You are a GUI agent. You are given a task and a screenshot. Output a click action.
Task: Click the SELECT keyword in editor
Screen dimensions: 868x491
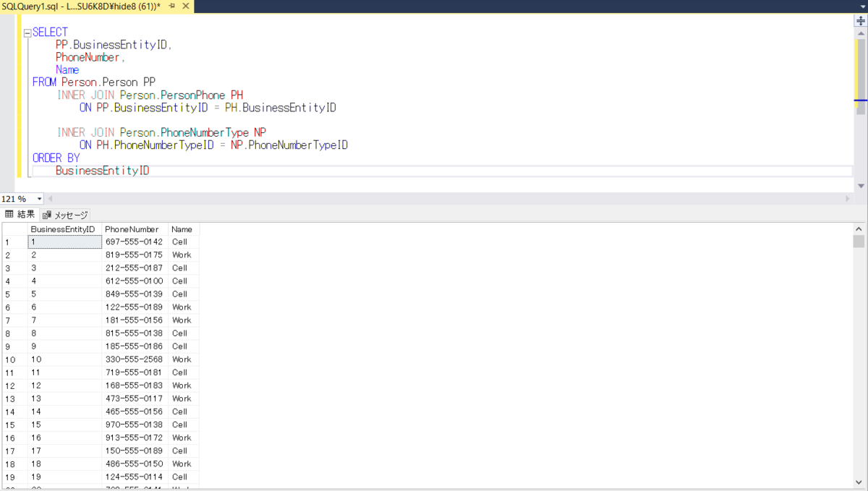[50, 33]
